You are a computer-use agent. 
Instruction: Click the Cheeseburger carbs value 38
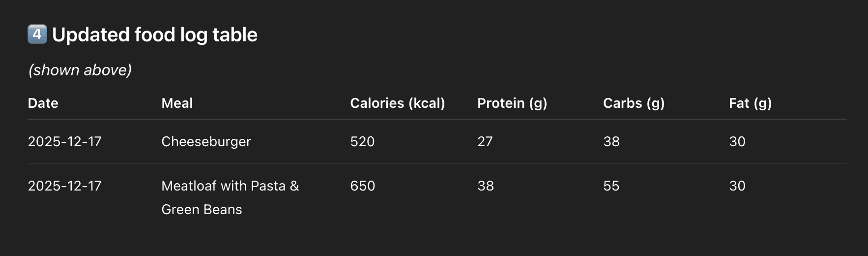(x=611, y=141)
